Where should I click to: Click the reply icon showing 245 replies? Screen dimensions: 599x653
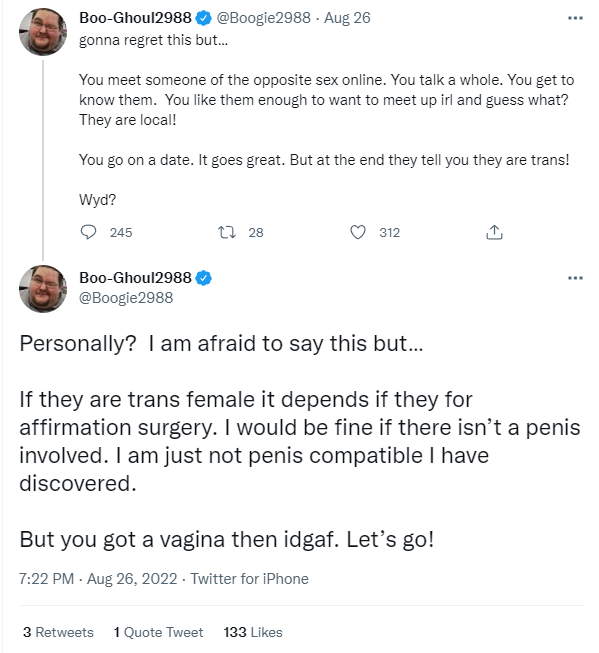[x=88, y=232]
